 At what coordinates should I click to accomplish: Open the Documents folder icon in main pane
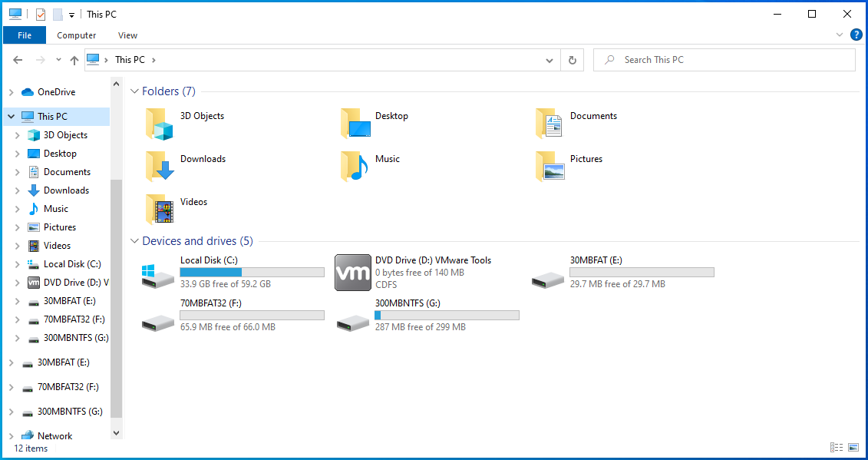click(550, 124)
